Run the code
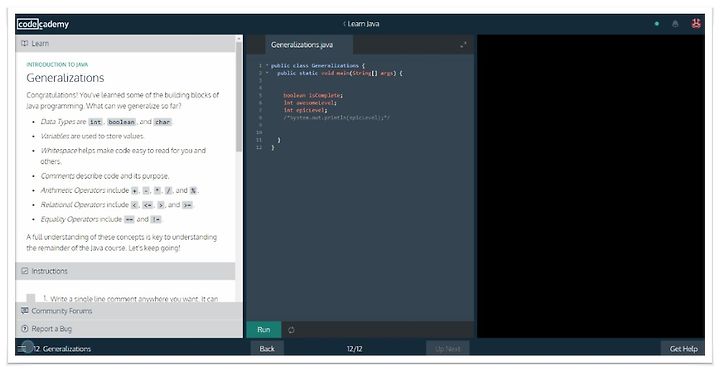The height and width of the screenshot is (370, 720). pyautogui.click(x=264, y=330)
